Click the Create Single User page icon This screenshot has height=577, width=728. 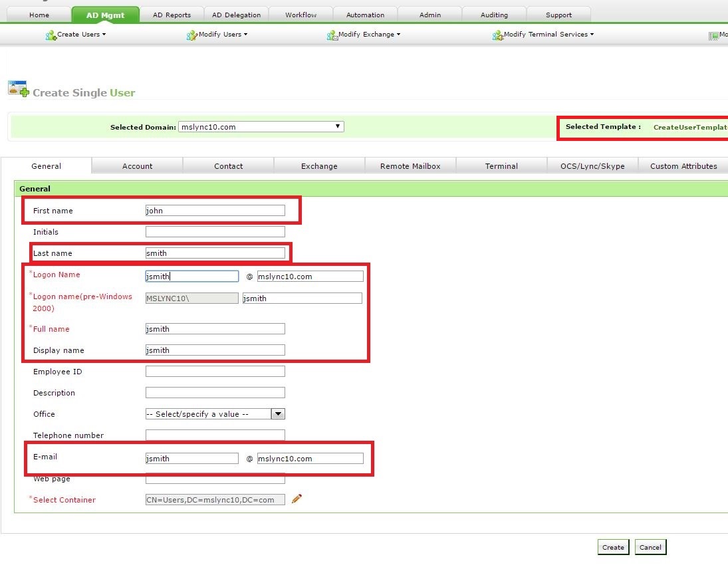coord(19,88)
